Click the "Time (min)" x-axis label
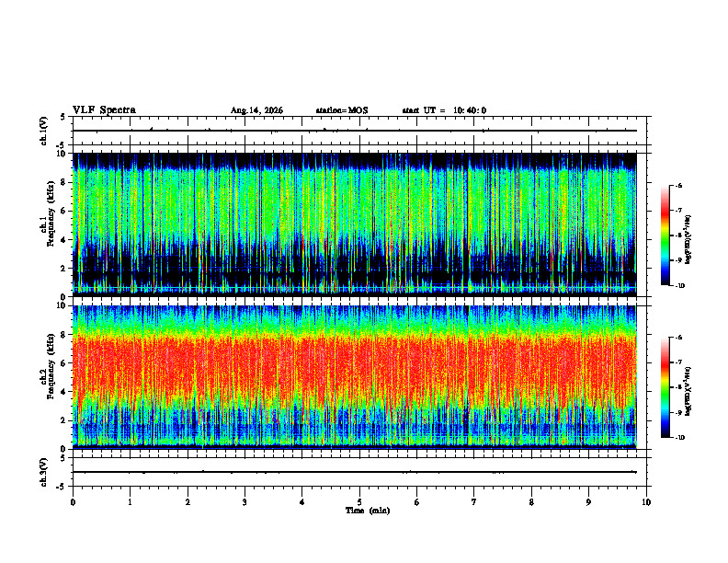The height and width of the screenshot is (563, 728). [368, 511]
